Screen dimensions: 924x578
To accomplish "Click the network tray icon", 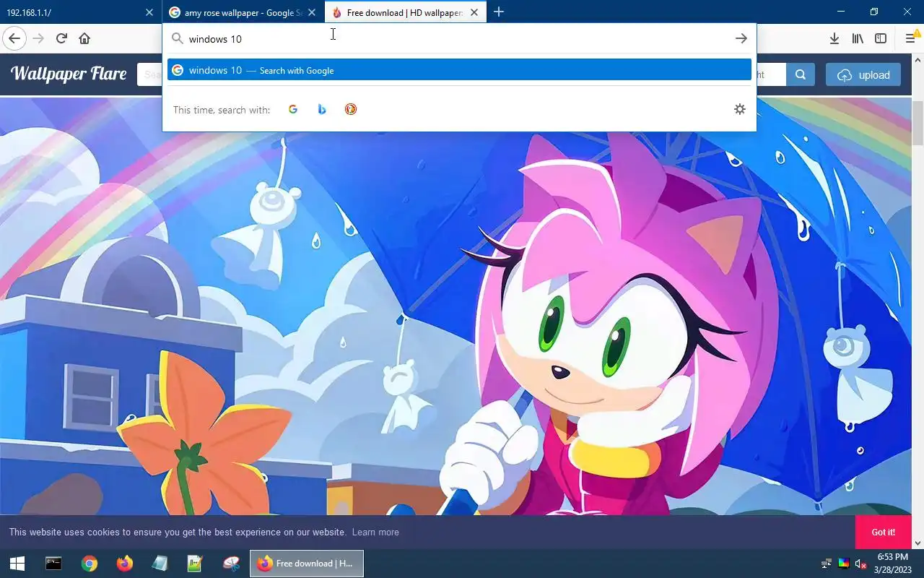I will point(827,564).
